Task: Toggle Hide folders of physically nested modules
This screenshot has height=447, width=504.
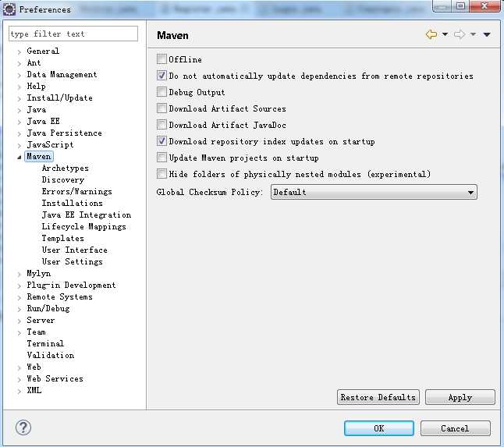Action: (x=161, y=174)
